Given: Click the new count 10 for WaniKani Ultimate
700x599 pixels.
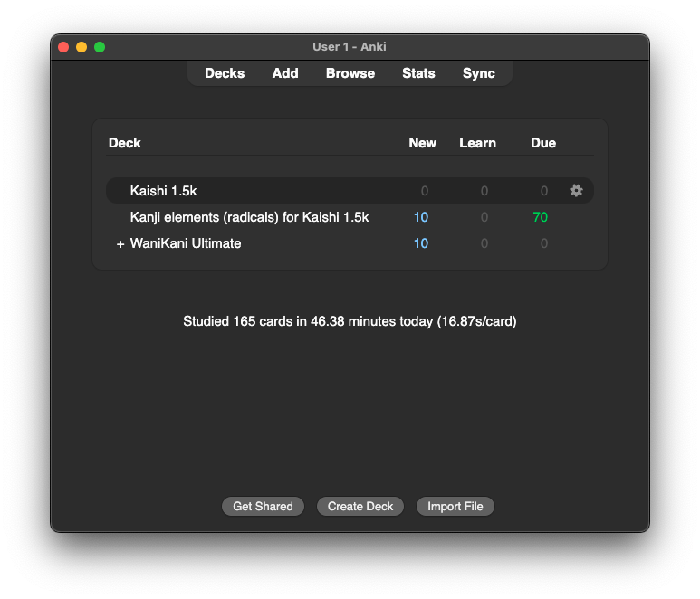Looking at the screenshot, I should [420, 243].
